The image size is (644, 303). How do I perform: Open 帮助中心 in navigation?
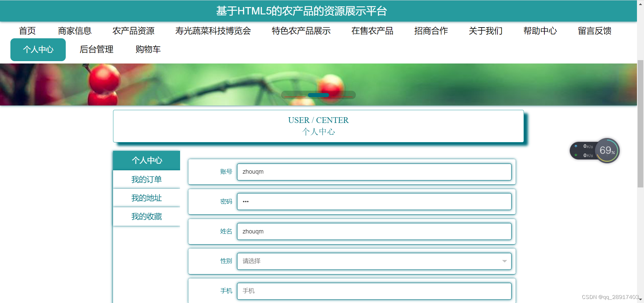click(x=540, y=31)
